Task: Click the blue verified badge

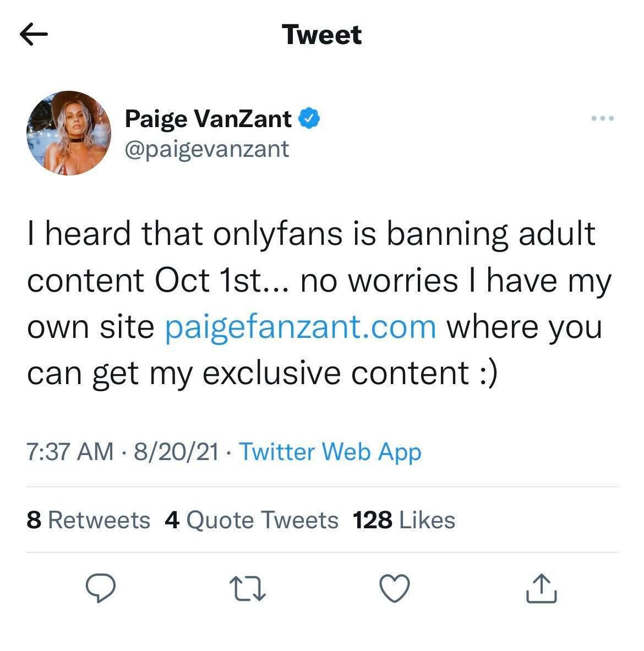Action: coord(309,118)
